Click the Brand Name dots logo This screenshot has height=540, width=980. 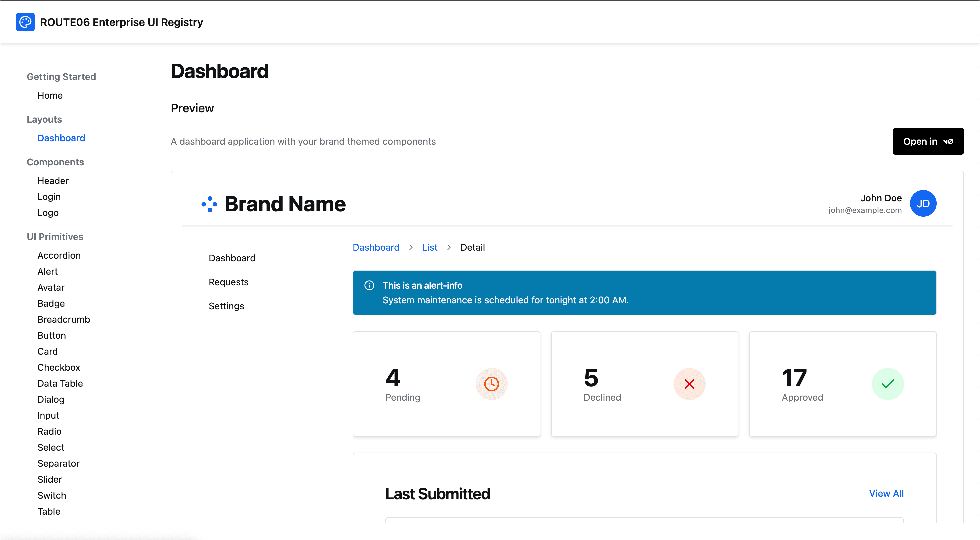[x=209, y=204]
